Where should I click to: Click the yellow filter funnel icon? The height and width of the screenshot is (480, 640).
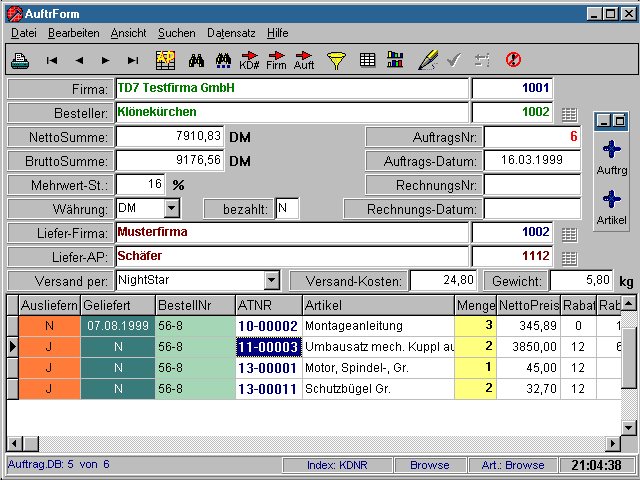336,60
